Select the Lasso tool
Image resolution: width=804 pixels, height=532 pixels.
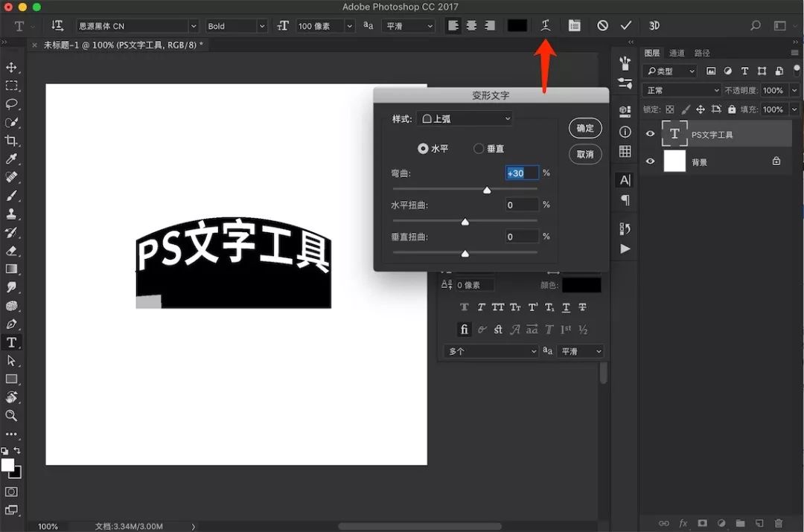click(10, 103)
